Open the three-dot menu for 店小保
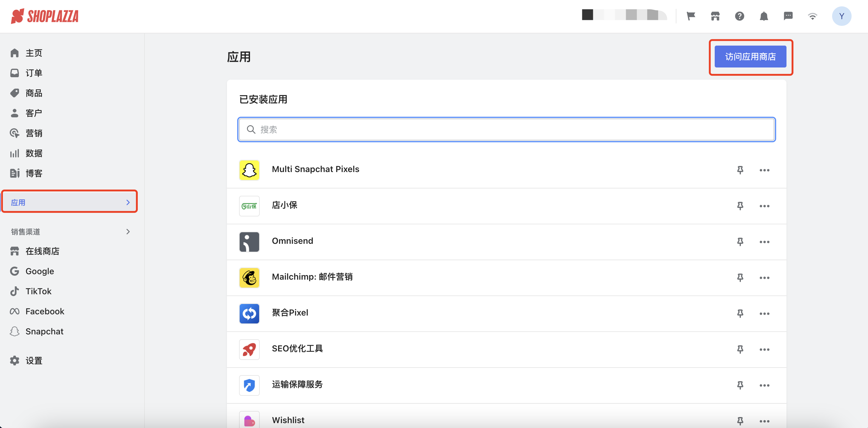 click(x=764, y=206)
